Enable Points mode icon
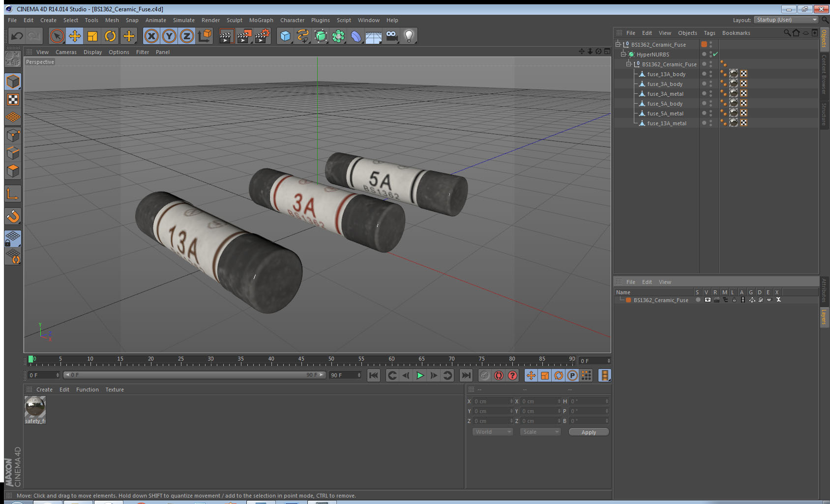Viewport: 830px width, 504px height. coord(13,136)
